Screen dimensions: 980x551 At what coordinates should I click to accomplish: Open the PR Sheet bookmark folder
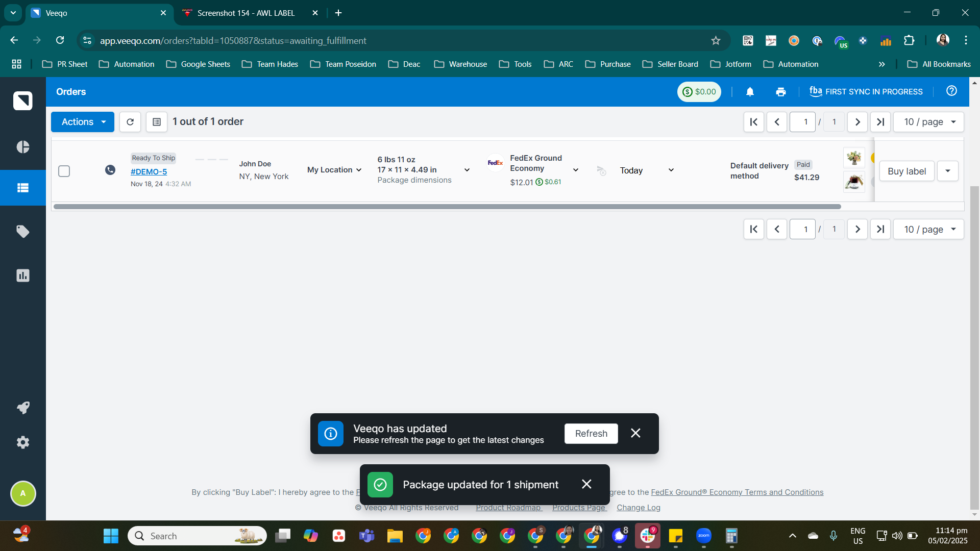[x=65, y=64]
